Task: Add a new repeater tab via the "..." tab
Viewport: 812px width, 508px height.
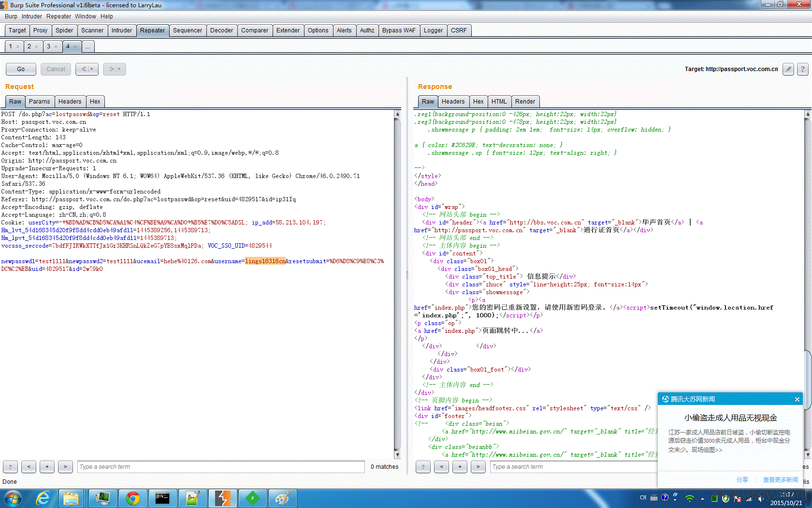Action: pos(88,46)
